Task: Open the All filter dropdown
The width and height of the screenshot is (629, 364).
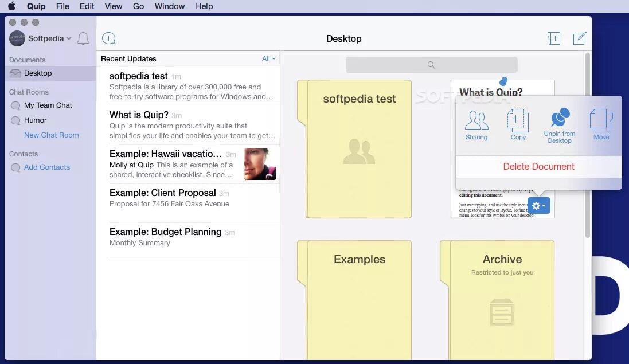Action: pyautogui.click(x=269, y=59)
